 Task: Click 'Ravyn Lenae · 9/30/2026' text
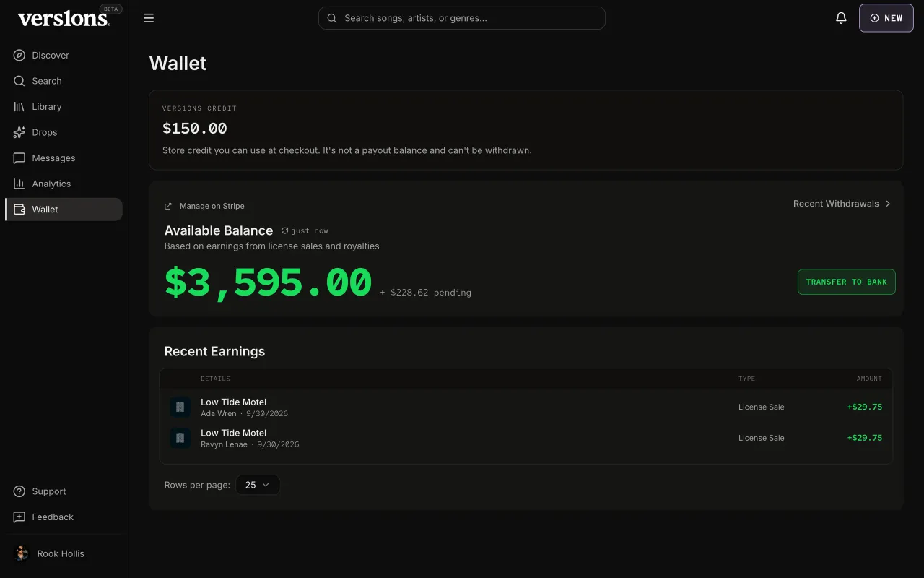click(250, 445)
